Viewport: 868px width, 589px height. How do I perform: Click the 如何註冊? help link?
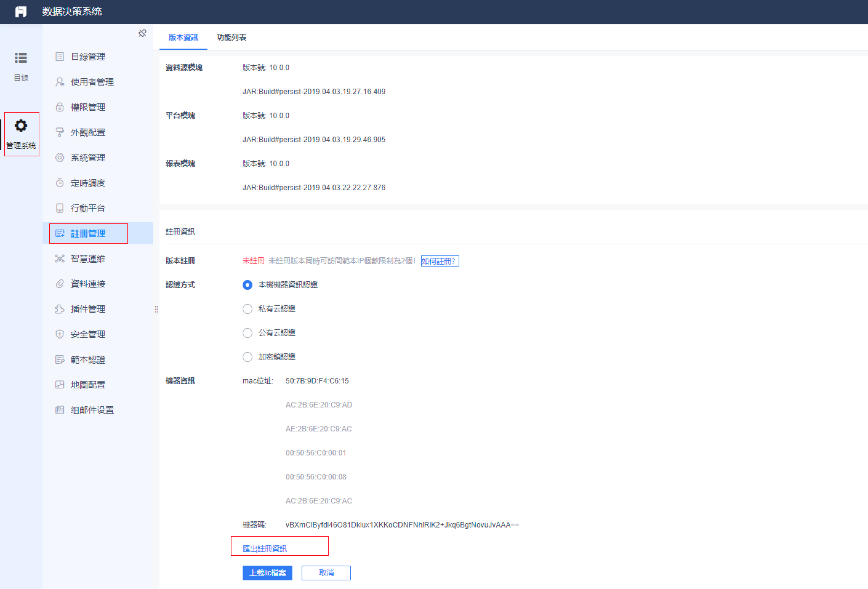pos(440,261)
